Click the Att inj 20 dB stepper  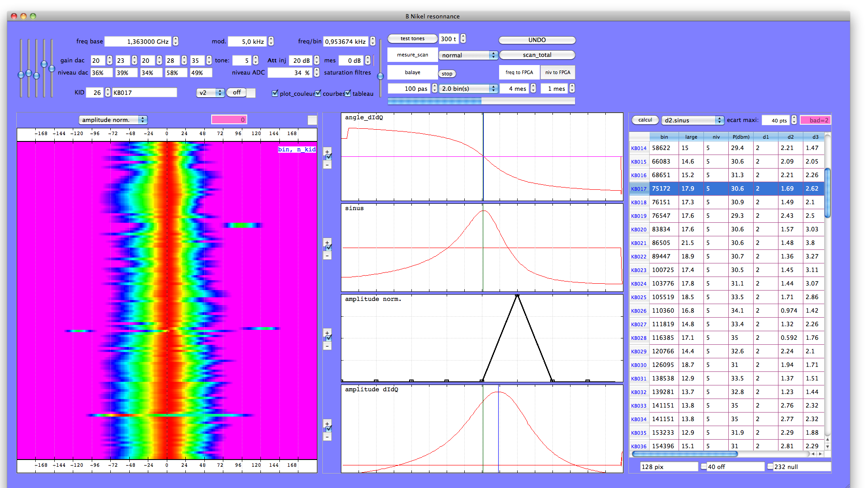pos(316,60)
